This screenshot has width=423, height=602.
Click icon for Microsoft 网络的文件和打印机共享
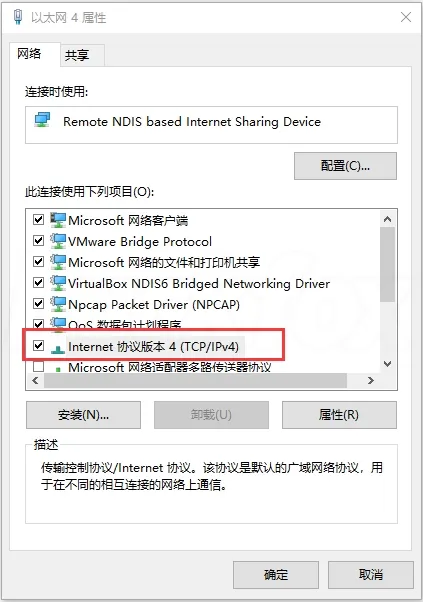[58, 262]
